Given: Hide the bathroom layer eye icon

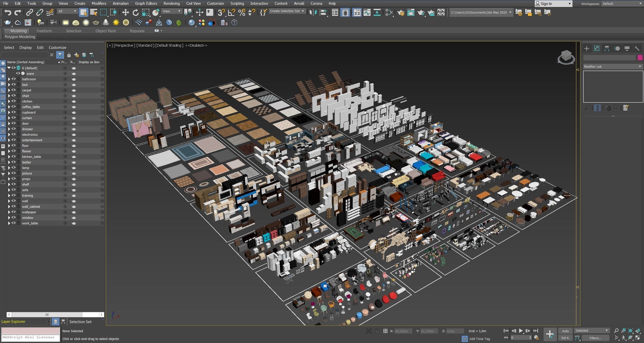Looking at the screenshot, I should [x=14, y=79].
